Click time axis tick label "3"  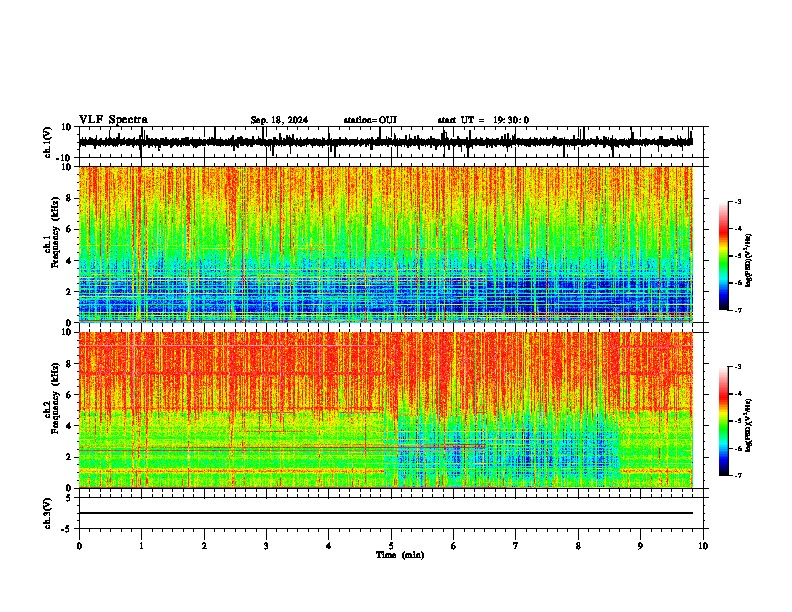266,546
